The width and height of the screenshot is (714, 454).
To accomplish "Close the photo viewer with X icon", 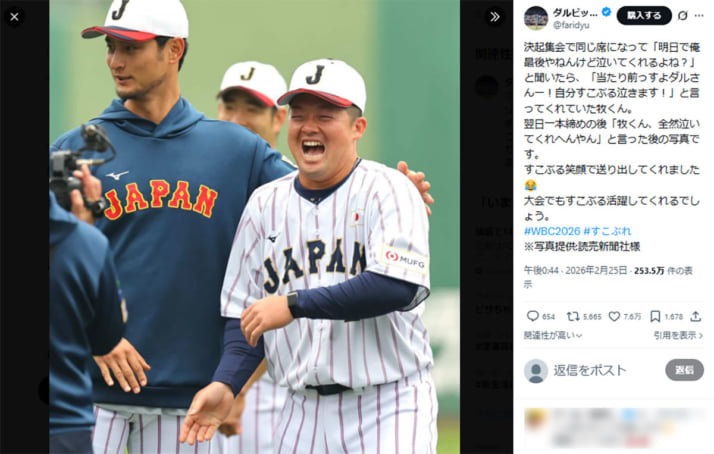I will click(x=15, y=17).
